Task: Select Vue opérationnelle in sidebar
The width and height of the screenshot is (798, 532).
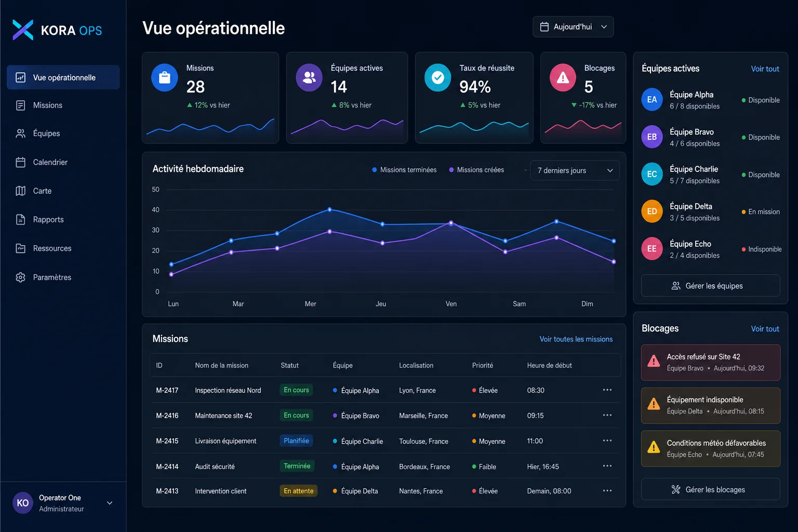Action: [63, 77]
